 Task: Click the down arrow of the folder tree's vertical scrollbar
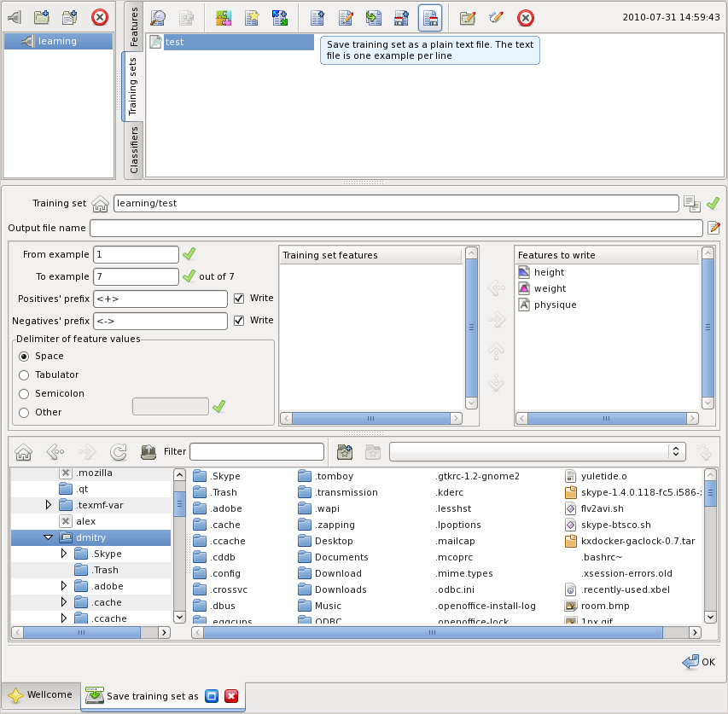[x=179, y=617]
